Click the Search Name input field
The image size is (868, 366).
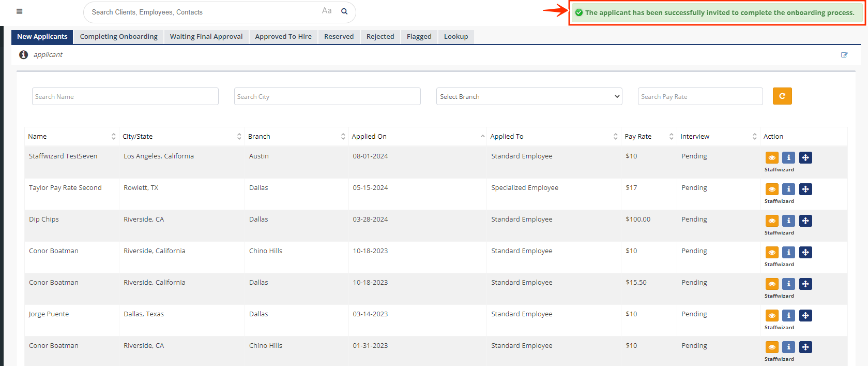125,97
